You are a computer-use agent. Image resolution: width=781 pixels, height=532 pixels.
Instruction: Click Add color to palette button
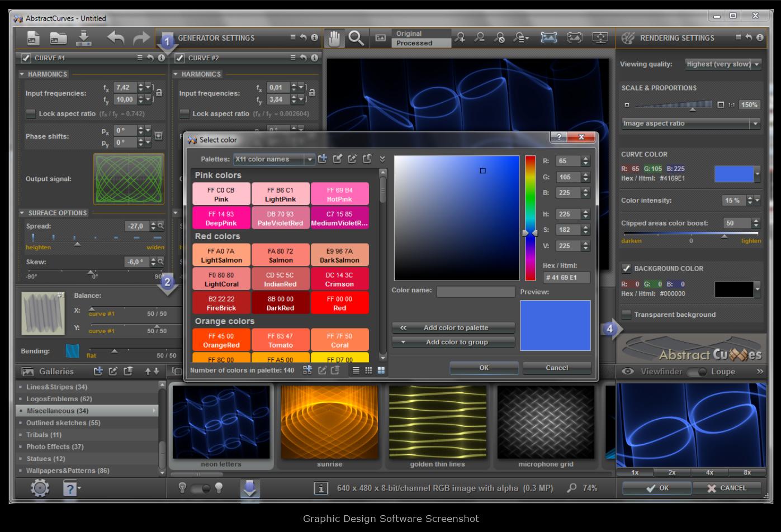pos(453,327)
